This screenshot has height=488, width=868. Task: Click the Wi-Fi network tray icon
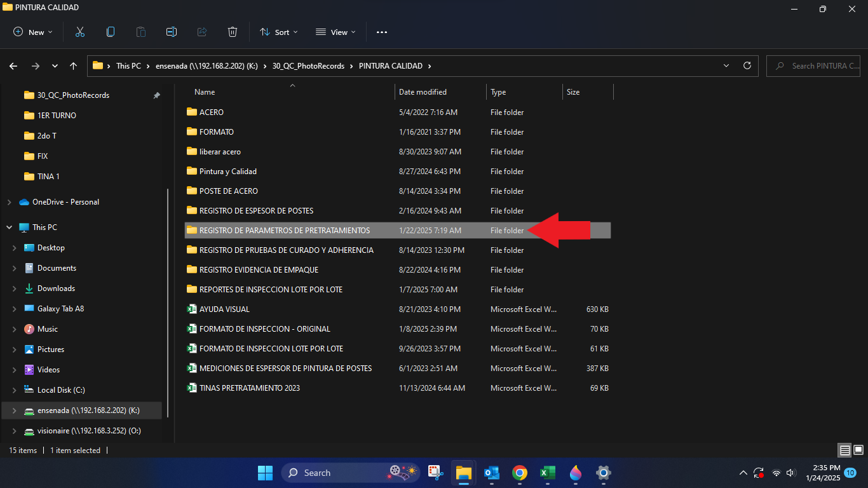[776, 473]
